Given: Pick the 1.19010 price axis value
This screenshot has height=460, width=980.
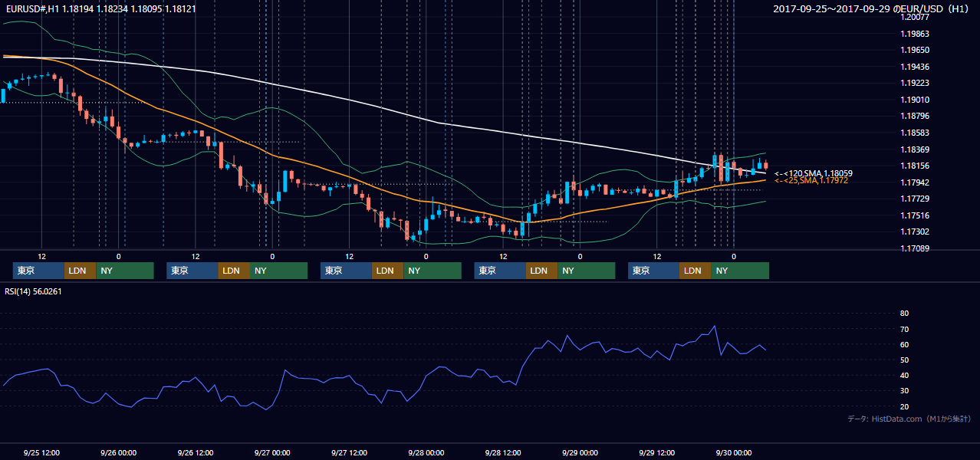Looking at the screenshot, I should (x=915, y=100).
